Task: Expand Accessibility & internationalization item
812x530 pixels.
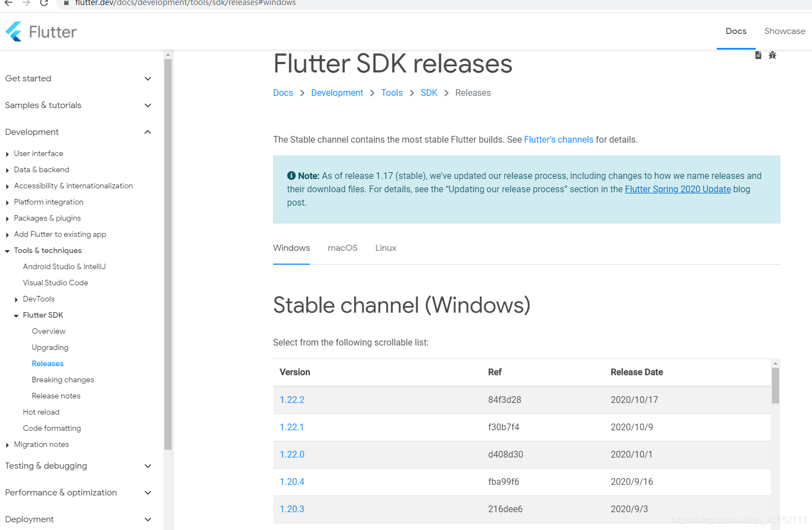Action: (7, 186)
